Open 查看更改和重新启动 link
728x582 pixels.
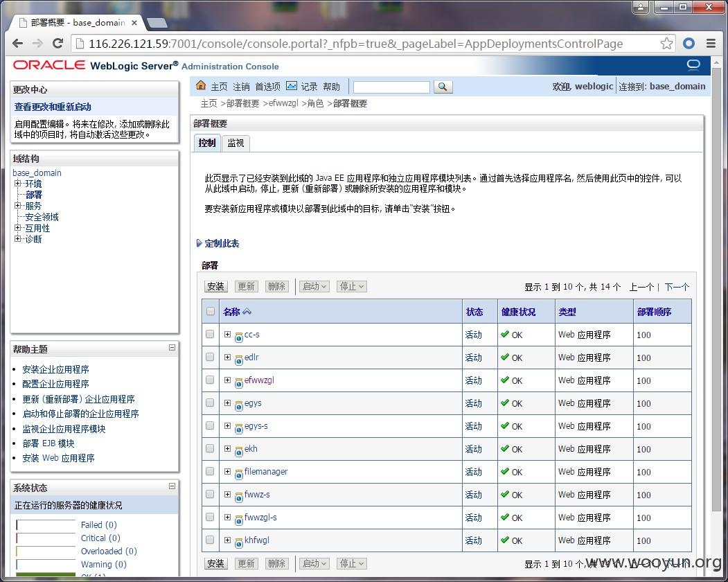click(x=53, y=107)
